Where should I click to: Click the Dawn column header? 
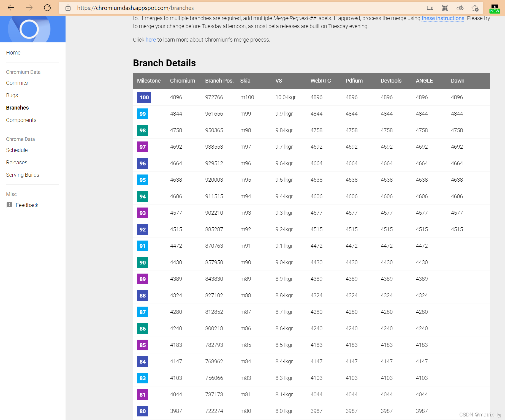pyautogui.click(x=457, y=81)
